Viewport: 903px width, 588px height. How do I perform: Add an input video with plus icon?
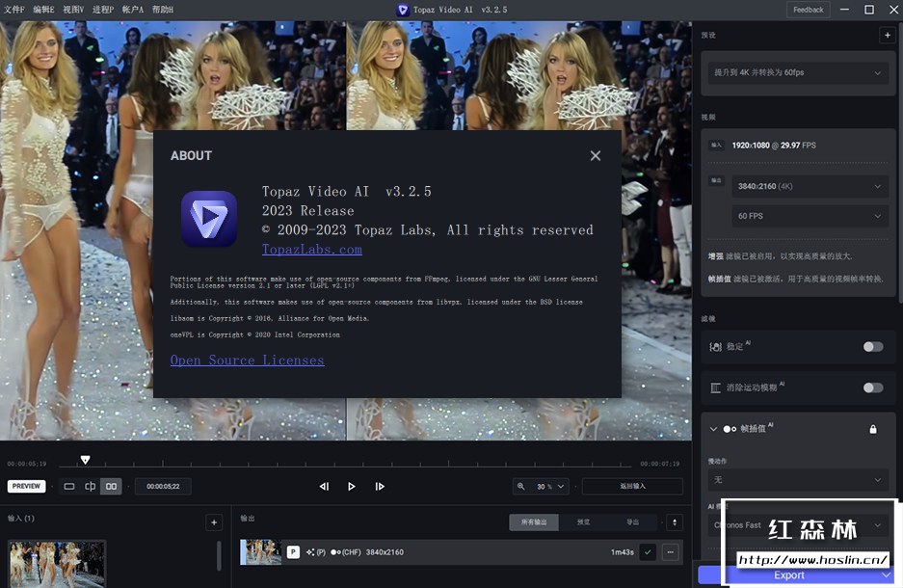coord(214,522)
